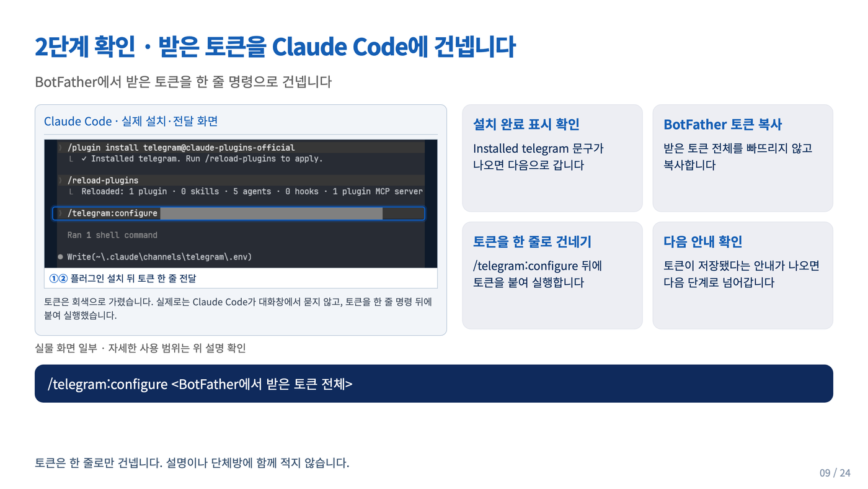868x489 pixels.
Task: Click the dark command bar '/telegram:configure <BotFather에서 받은 토큰 전체>'
Action: point(433,384)
